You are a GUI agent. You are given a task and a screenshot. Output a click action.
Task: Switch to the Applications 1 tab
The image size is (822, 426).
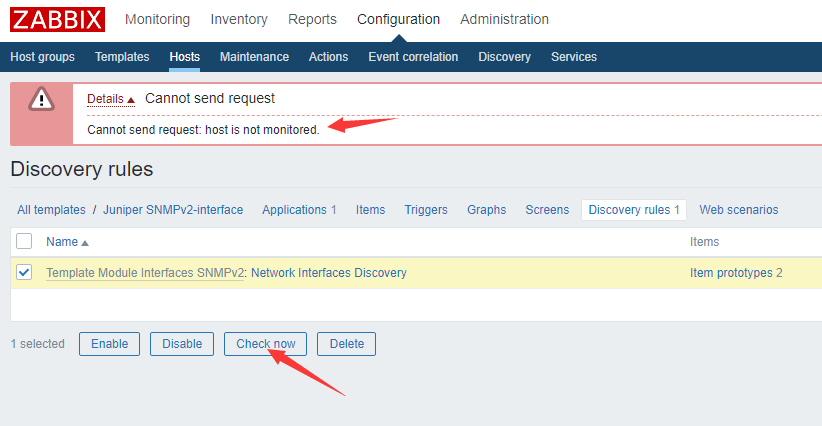pos(299,210)
